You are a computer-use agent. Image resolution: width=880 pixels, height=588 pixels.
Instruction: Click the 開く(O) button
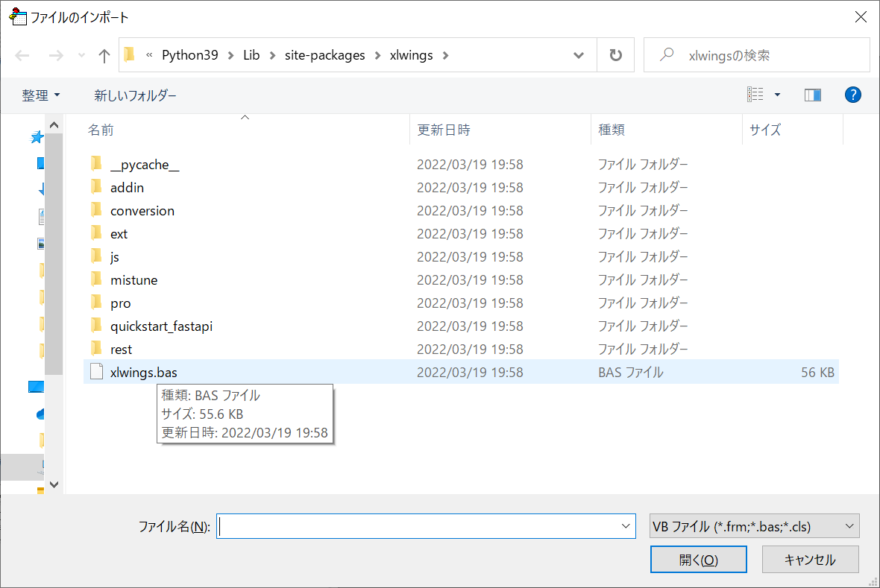pos(698,560)
